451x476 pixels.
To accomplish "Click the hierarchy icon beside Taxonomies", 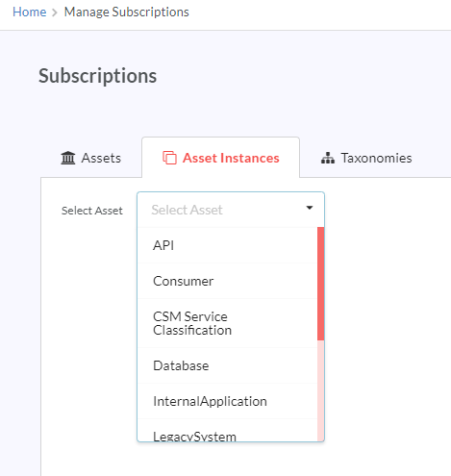I will coord(328,158).
